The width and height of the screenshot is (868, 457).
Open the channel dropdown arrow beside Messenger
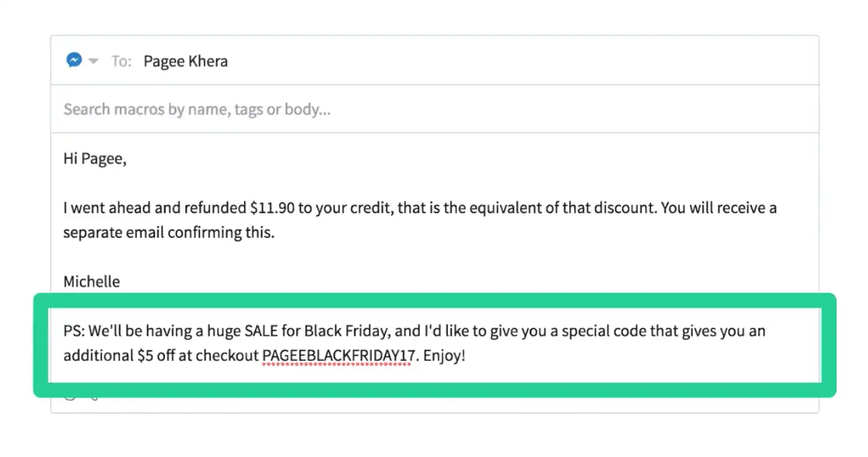coord(93,62)
